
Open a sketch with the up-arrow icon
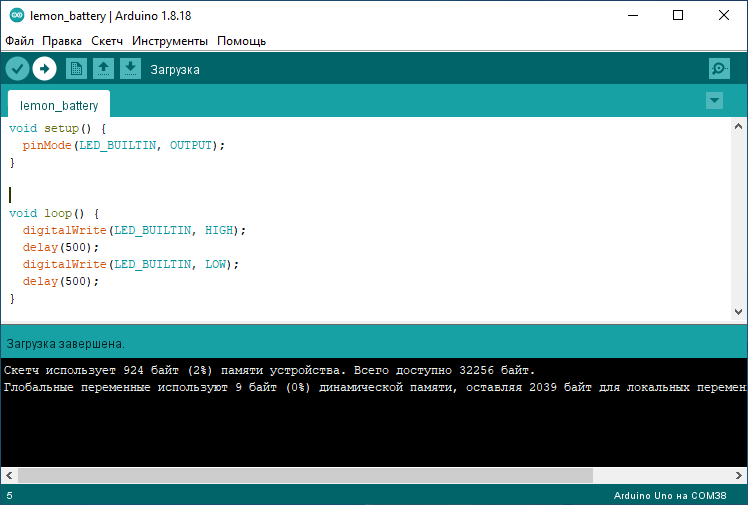tap(103, 69)
